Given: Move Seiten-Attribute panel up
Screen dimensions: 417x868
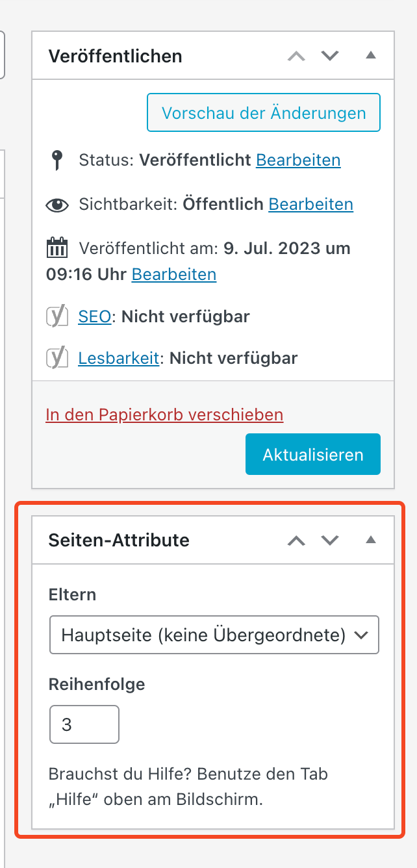Looking at the screenshot, I should point(296,540).
